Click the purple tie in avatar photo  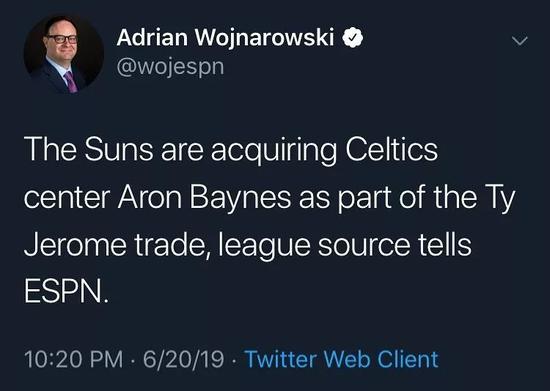coord(71,82)
